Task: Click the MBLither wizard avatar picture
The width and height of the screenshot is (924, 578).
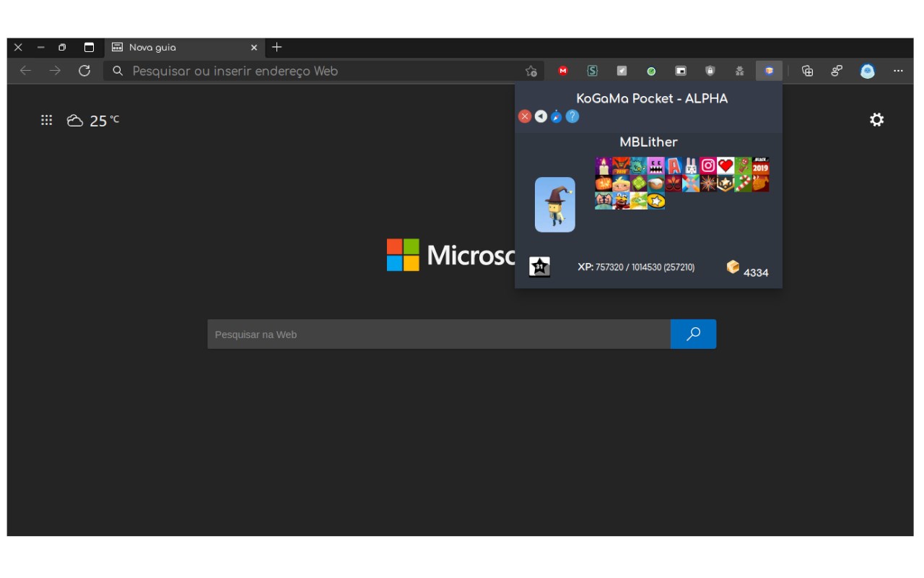Action: [555, 204]
